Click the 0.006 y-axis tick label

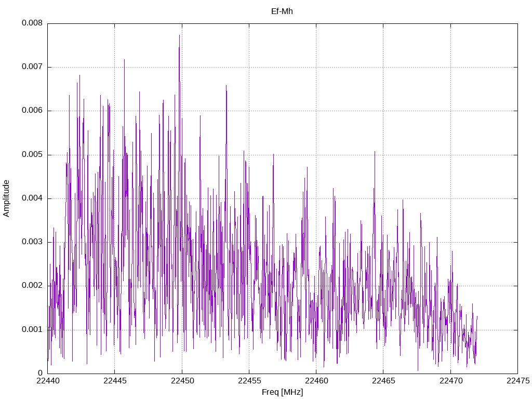coord(32,111)
